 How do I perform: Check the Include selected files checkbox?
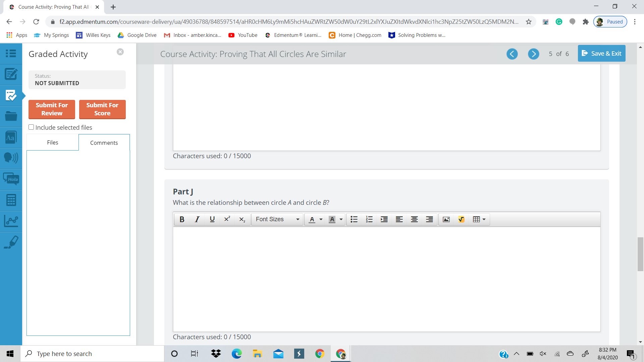[31, 127]
